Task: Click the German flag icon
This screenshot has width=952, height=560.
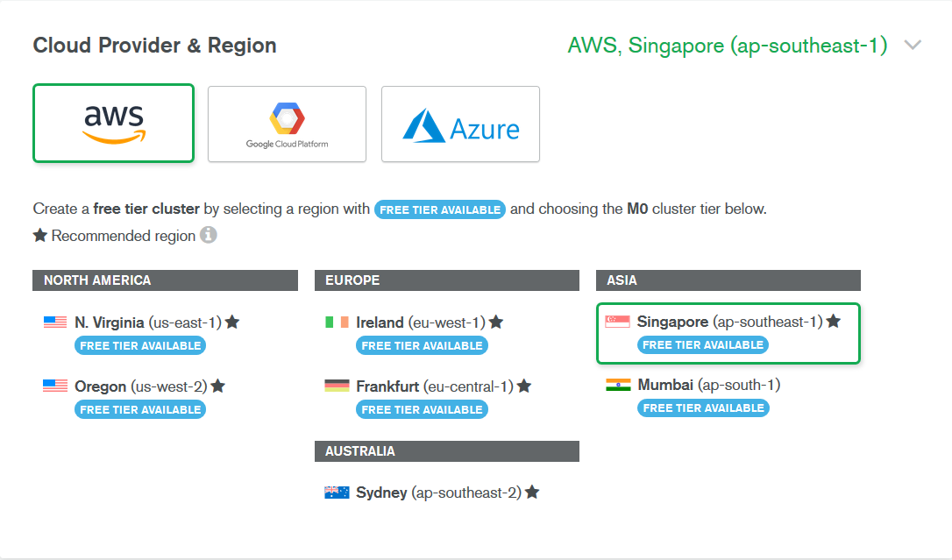Action: (337, 386)
